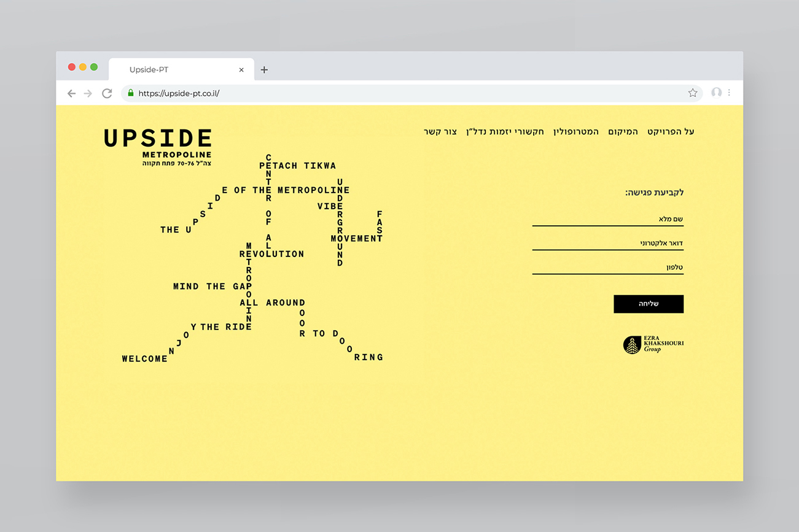This screenshot has height=532, width=799.
Task: Click the PETACH TIKWA text
Action: (x=298, y=166)
